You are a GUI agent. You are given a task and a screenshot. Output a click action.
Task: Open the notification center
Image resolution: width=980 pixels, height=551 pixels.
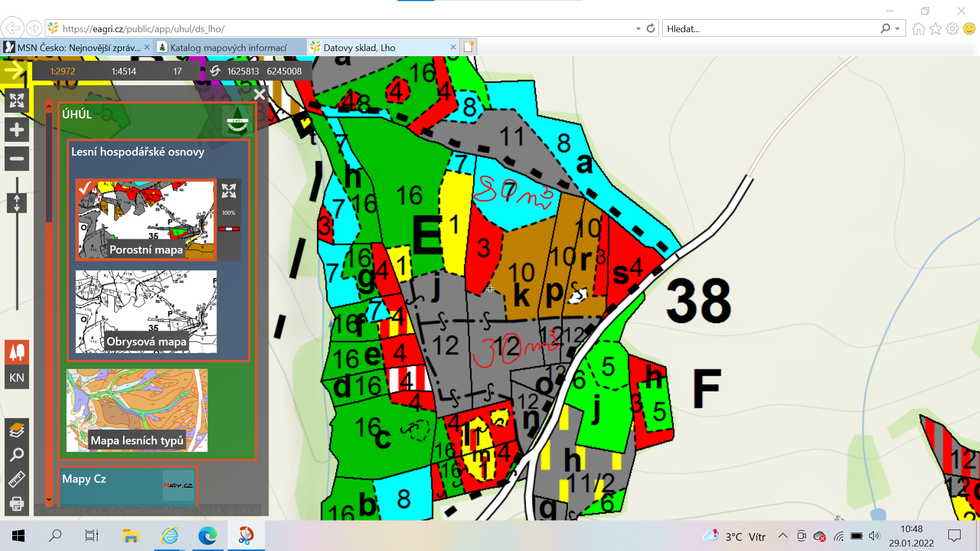point(954,536)
